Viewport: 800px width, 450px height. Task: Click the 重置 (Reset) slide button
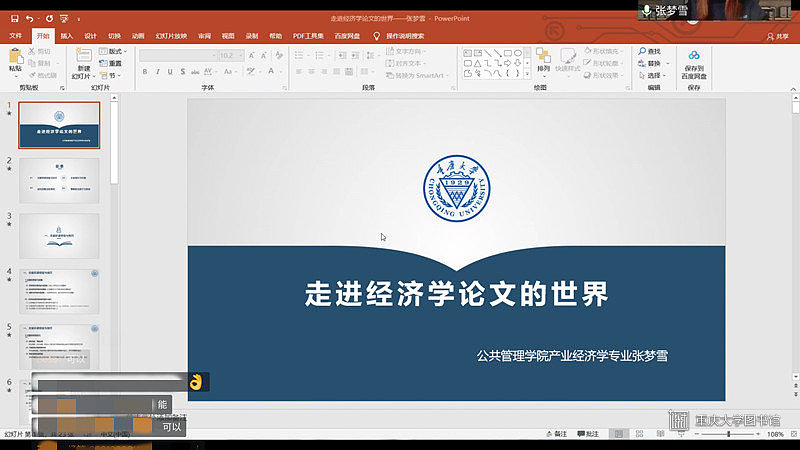pos(111,63)
